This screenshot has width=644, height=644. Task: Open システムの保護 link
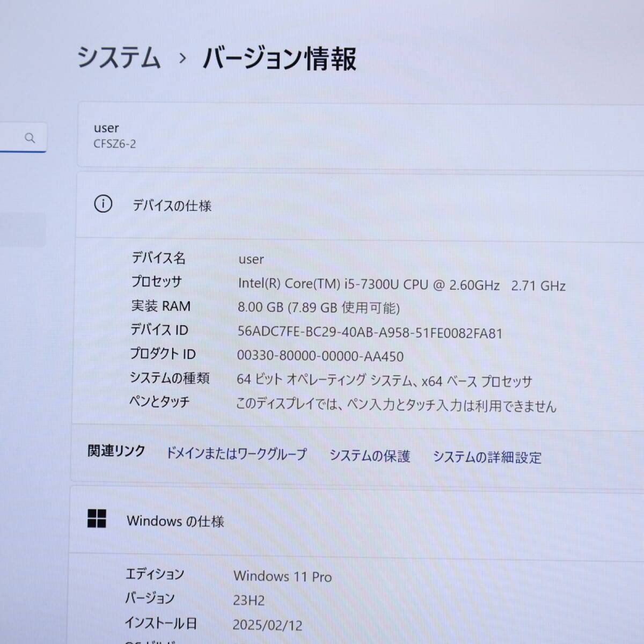tap(370, 456)
